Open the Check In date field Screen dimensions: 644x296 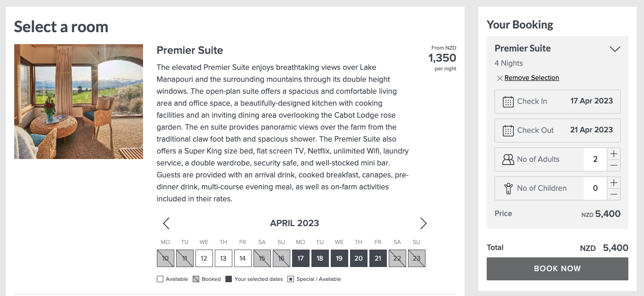pyautogui.click(x=558, y=102)
